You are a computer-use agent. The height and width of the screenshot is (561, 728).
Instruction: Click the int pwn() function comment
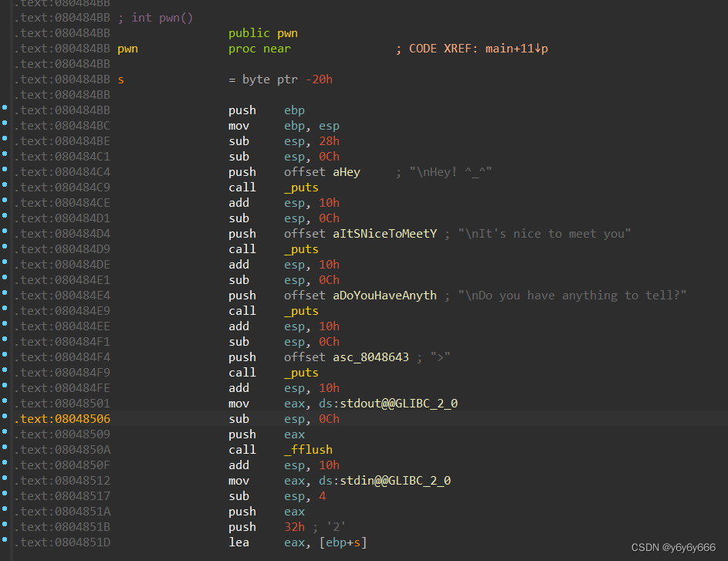pyautogui.click(x=155, y=18)
